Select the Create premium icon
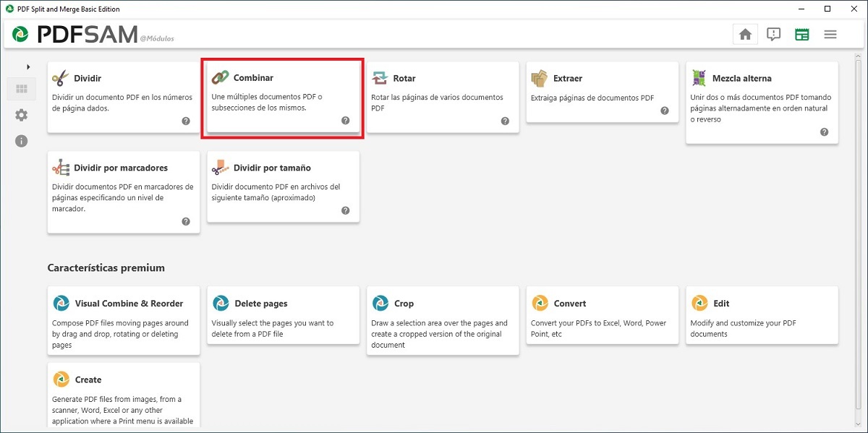This screenshot has height=433, width=868. 61,380
